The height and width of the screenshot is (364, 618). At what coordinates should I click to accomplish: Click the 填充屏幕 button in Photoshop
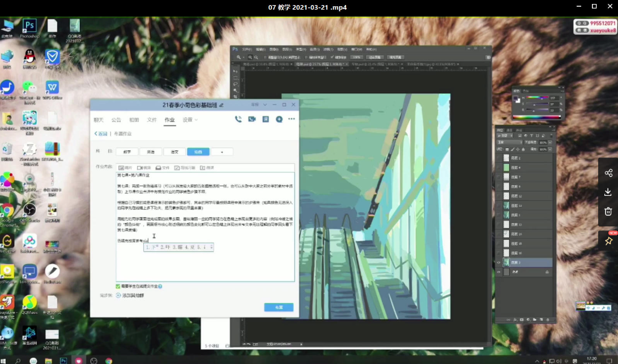[395, 58]
